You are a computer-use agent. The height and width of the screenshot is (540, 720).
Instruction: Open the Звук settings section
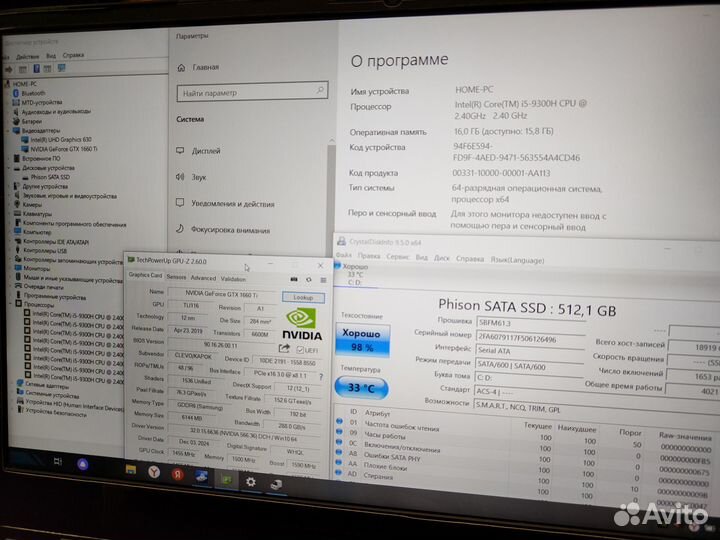coord(199,177)
